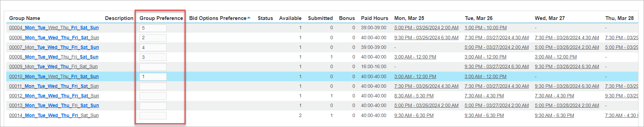The image size is (644, 127).
Task: Open Monday 9:30 AM shift for group 00014
Action: coord(414,115)
